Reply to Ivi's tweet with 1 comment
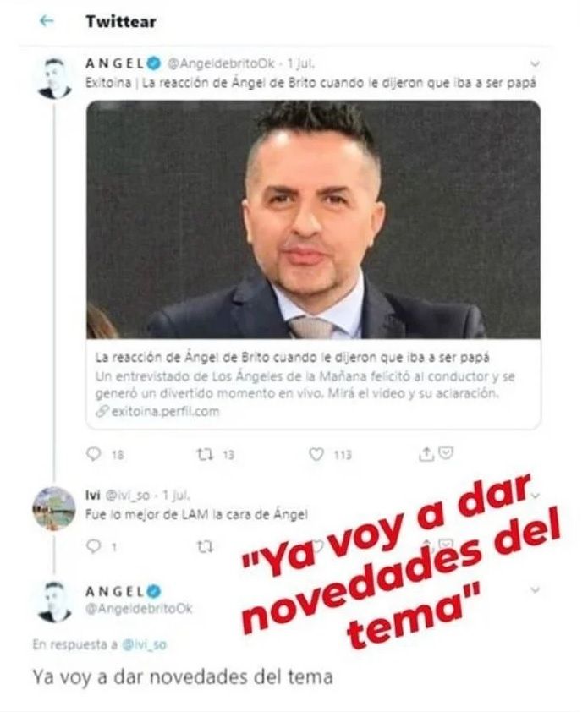The height and width of the screenshot is (712, 588). 93,546
